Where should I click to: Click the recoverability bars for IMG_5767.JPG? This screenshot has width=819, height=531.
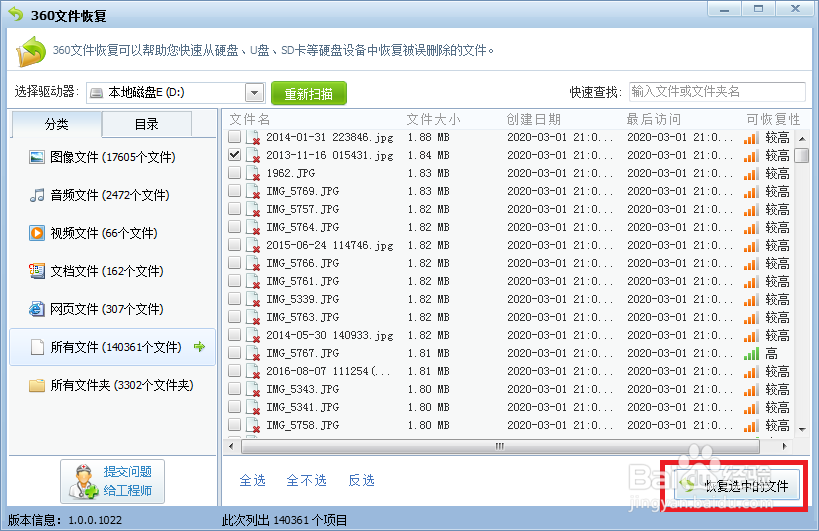click(x=751, y=353)
